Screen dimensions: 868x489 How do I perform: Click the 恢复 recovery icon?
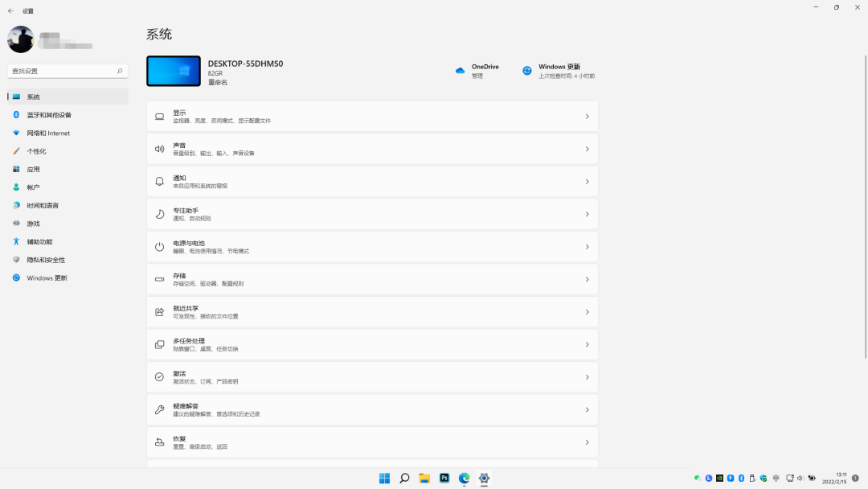tap(159, 442)
